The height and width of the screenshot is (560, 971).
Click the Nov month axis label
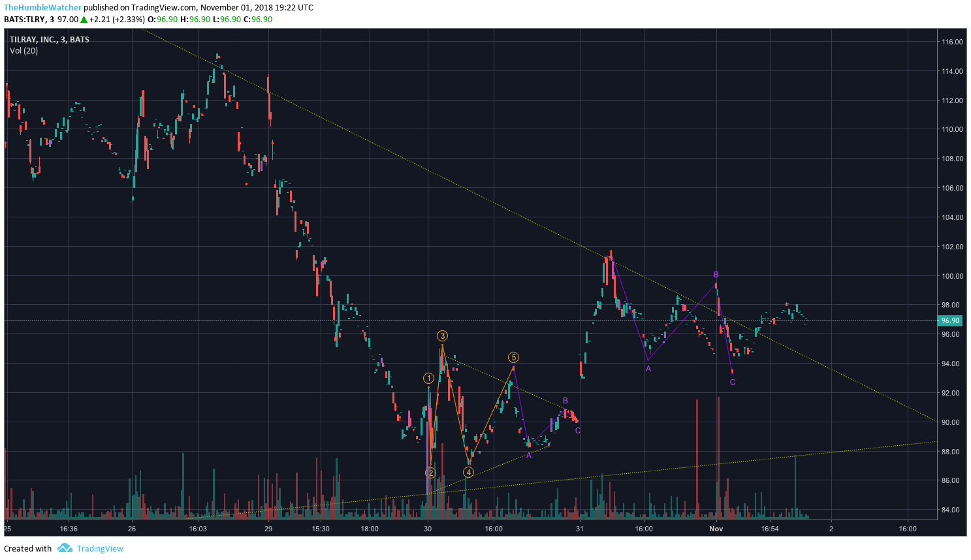click(716, 529)
